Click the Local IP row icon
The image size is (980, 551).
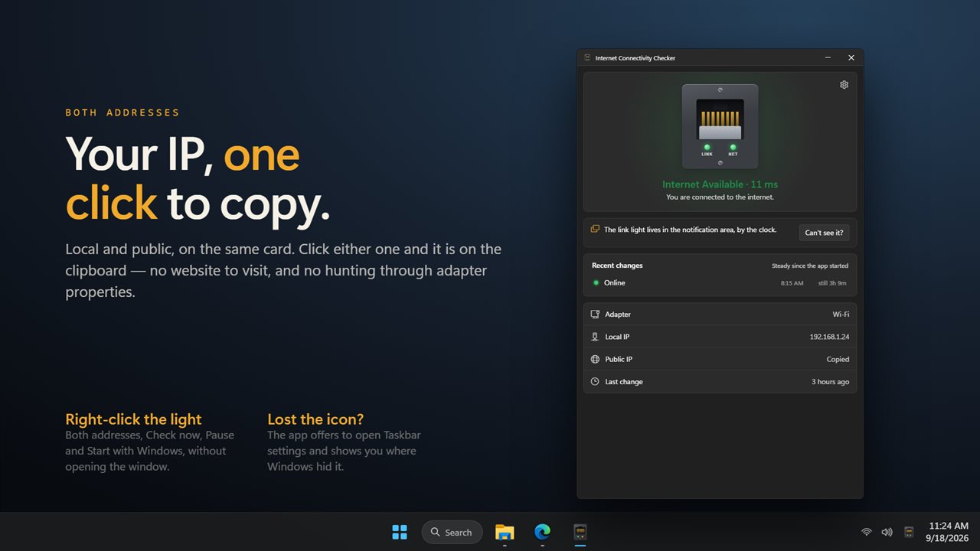[x=595, y=337]
